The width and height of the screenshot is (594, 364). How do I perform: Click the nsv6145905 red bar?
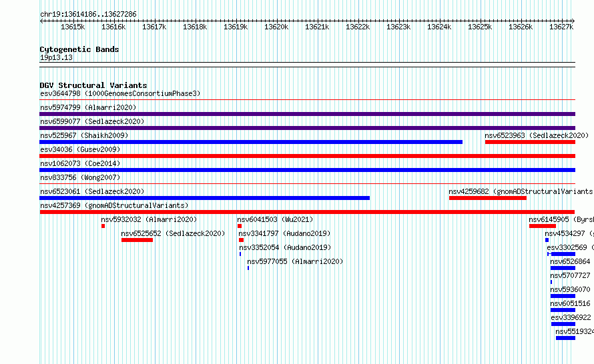(x=543, y=226)
